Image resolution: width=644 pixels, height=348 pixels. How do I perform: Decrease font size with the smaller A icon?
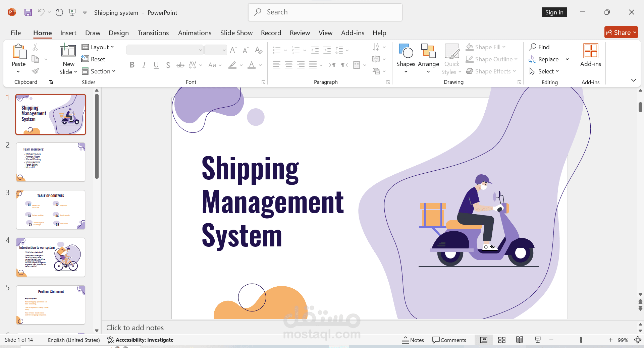tap(246, 50)
